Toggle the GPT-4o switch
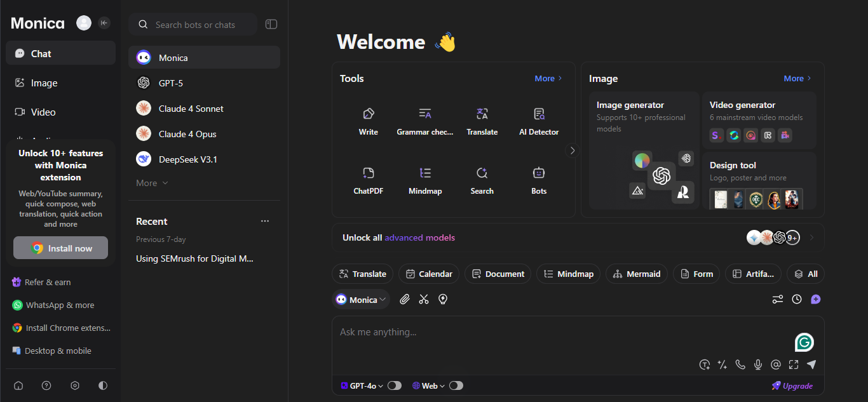Screen dimensions: 868x402 [x=394, y=385]
